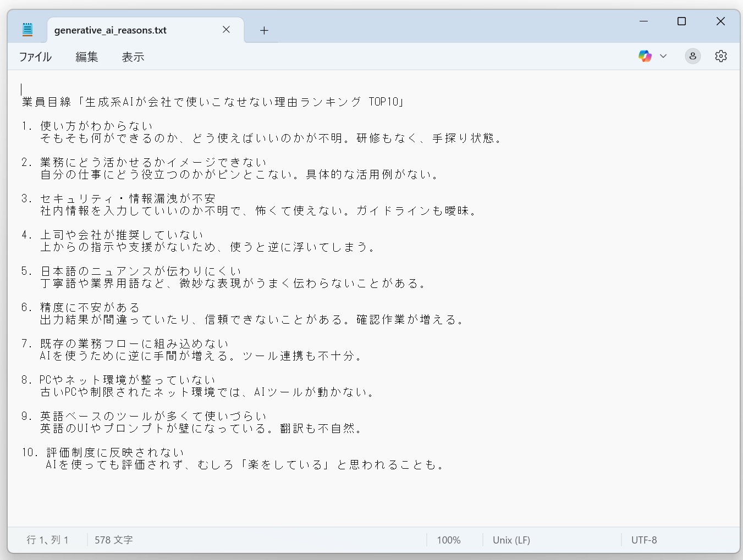Open the Notepad settings gear
The height and width of the screenshot is (560, 743).
click(x=720, y=56)
